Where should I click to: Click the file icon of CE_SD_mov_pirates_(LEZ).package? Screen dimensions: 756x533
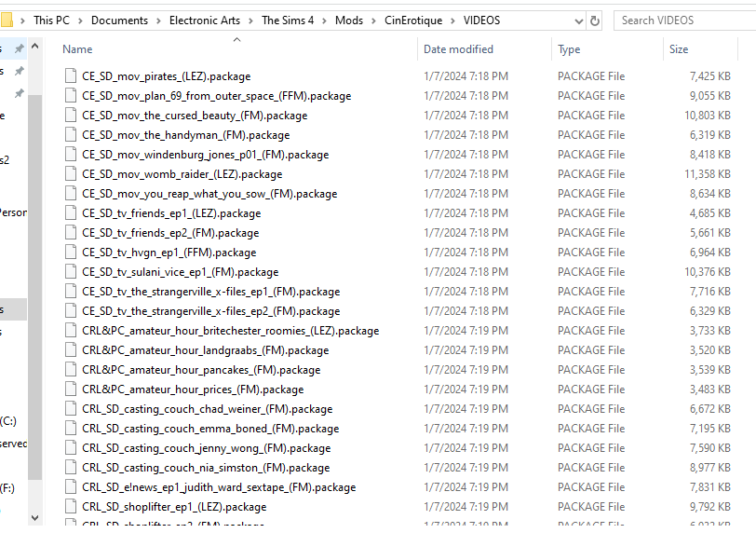pyautogui.click(x=71, y=76)
